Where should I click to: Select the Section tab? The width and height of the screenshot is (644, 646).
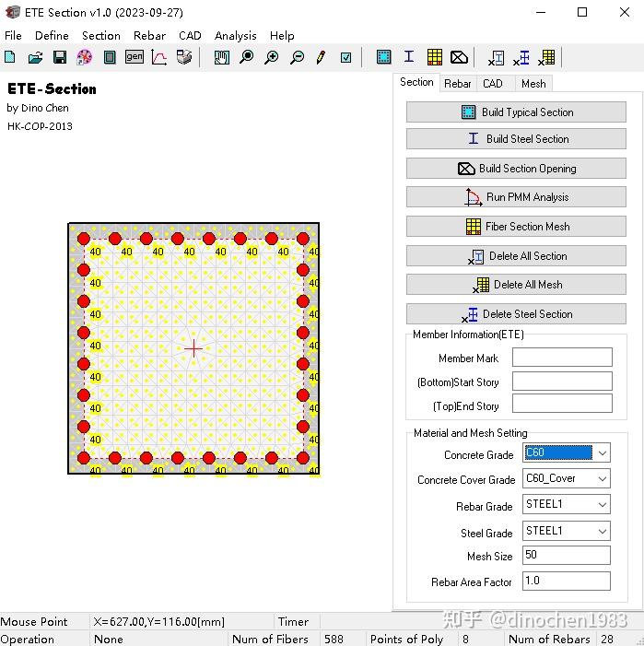point(416,82)
